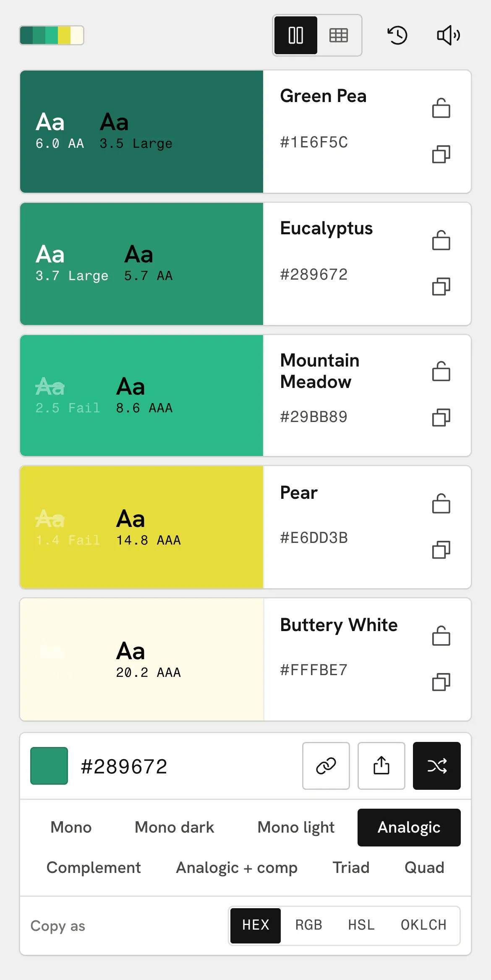Choose the Mono scheme

tap(71, 827)
